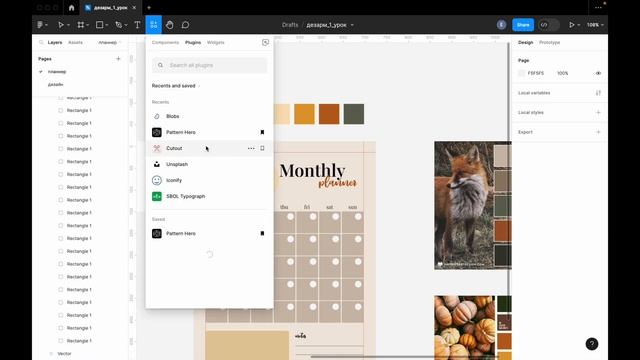Open the Unsplash plugin
The height and width of the screenshot is (360, 640).
209,164
